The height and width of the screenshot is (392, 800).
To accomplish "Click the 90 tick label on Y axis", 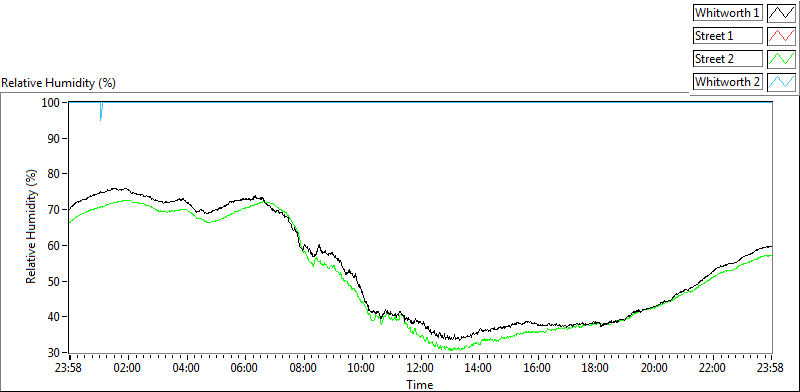I will pos(55,138).
